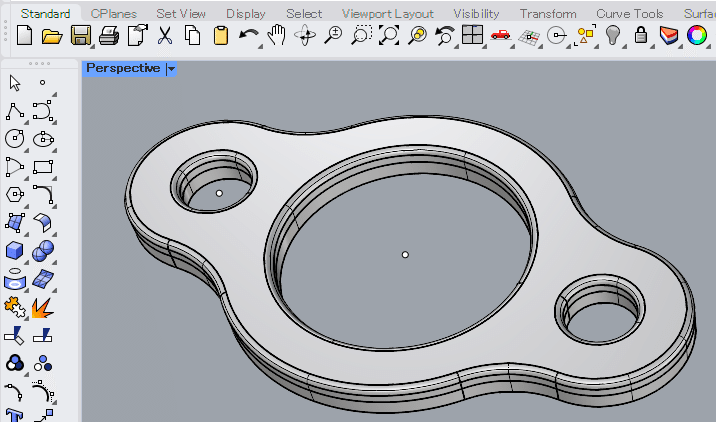
Task: Toggle object visibility with light bulb icon
Action: (x=613, y=36)
